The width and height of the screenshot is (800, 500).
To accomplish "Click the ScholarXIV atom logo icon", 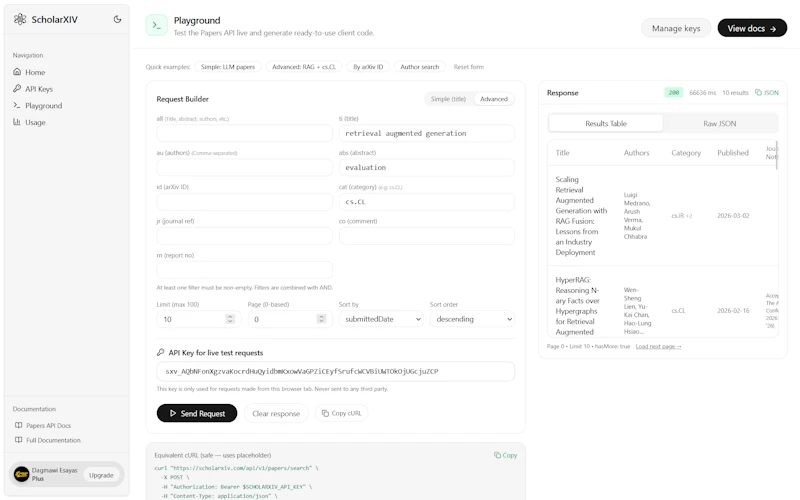I will click(x=20, y=19).
